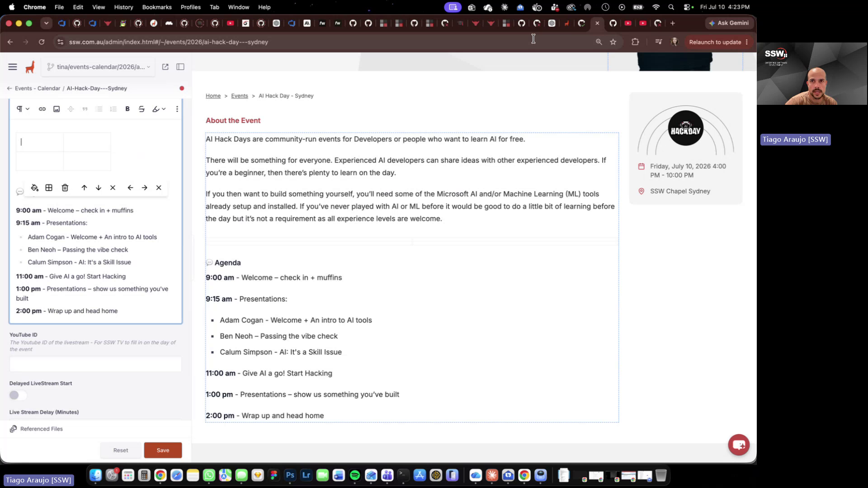Image resolution: width=868 pixels, height=488 pixels.
Task: Insert table column left with left arrow
Action: coord(130,188)
